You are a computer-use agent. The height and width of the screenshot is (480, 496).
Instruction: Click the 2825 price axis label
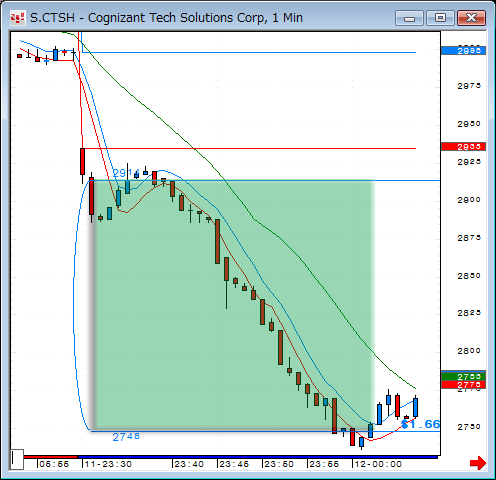(x=469, y=313)
